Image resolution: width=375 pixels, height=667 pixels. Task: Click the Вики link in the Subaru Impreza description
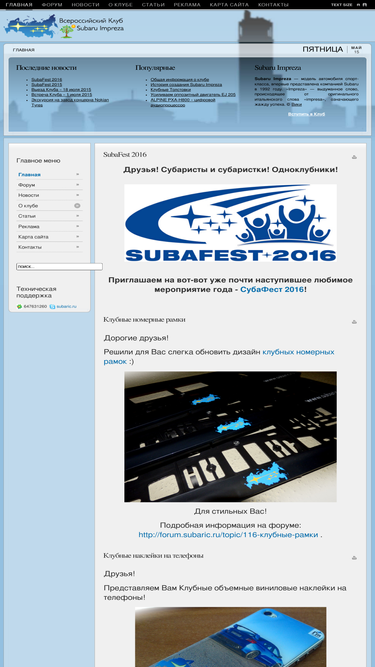pos(297,104)
